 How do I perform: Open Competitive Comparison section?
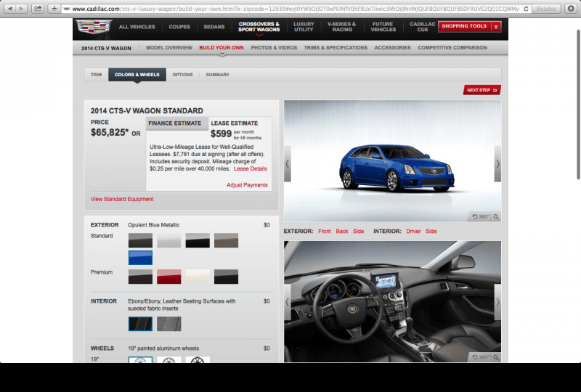(x=452, y=48)
